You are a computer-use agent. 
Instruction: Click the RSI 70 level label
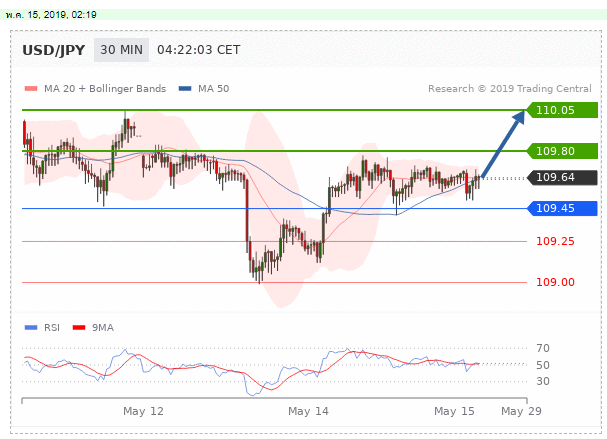click(543, 348)
